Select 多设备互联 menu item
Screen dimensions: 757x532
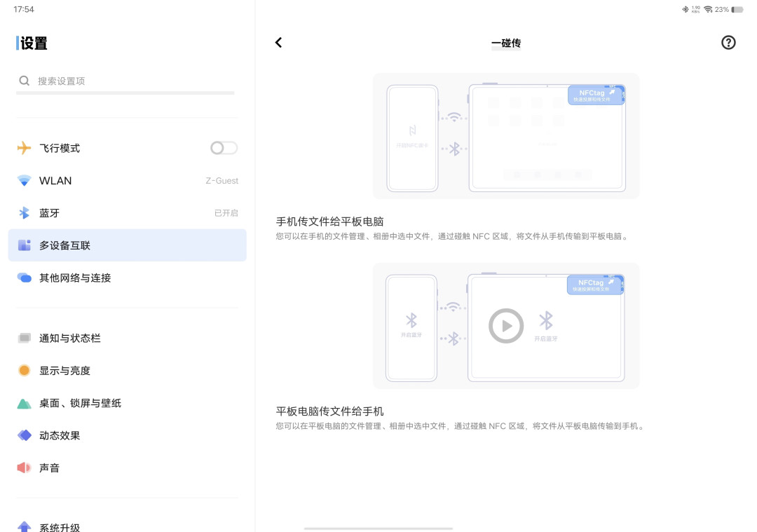128,245
